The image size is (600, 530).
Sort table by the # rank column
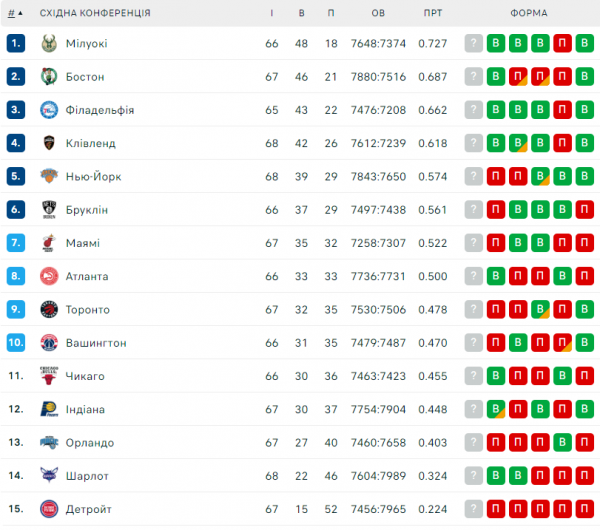[14, 13]
